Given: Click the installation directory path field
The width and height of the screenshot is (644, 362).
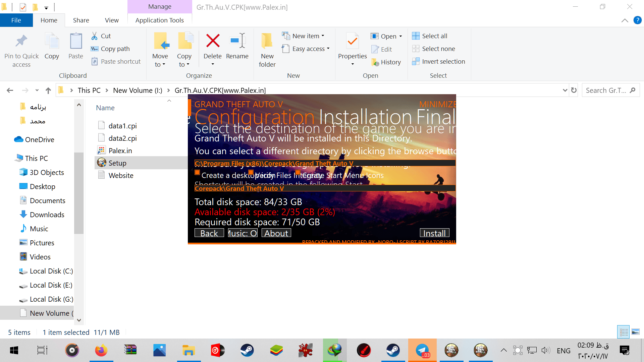Looking at the screenshot, I should (325, 163).
